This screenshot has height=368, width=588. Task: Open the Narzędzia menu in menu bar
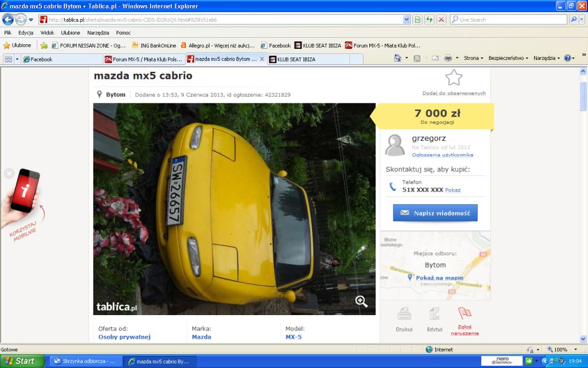point(98,33)
